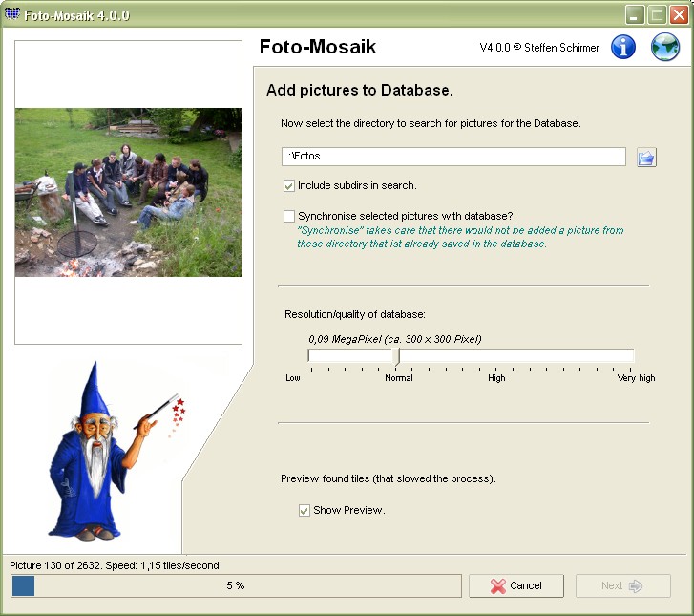Click the 'Low' slider label

pos(292,378)
